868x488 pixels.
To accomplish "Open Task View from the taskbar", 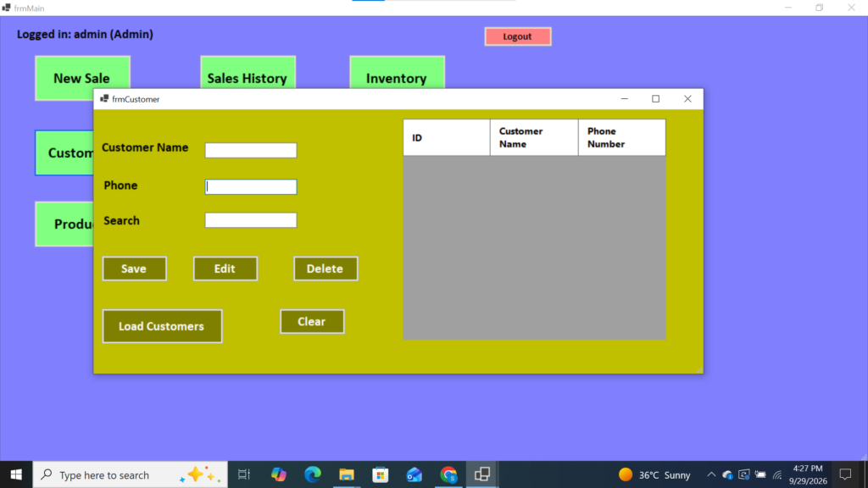I will point(243,474).
